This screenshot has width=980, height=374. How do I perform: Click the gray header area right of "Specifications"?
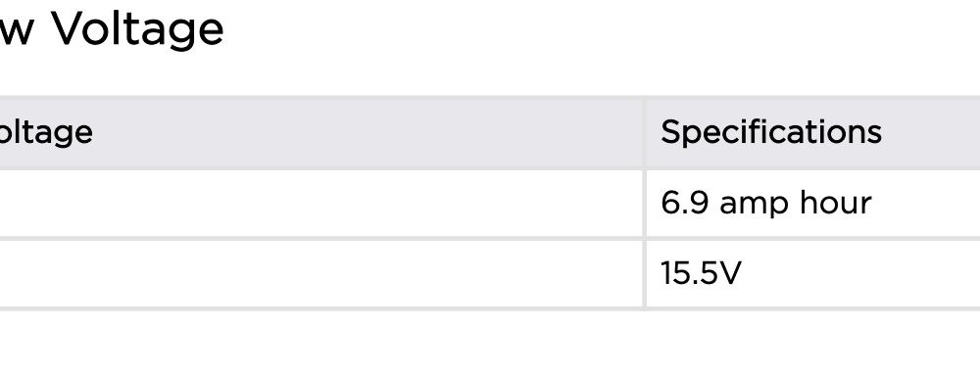point(931,132)
